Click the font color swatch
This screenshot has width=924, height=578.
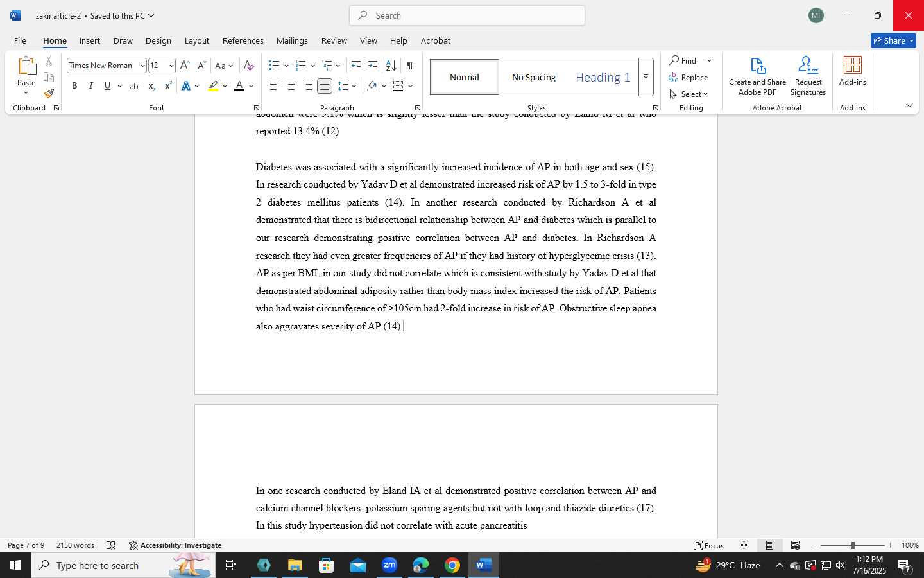pyautogui.click(x=239, y=86)
